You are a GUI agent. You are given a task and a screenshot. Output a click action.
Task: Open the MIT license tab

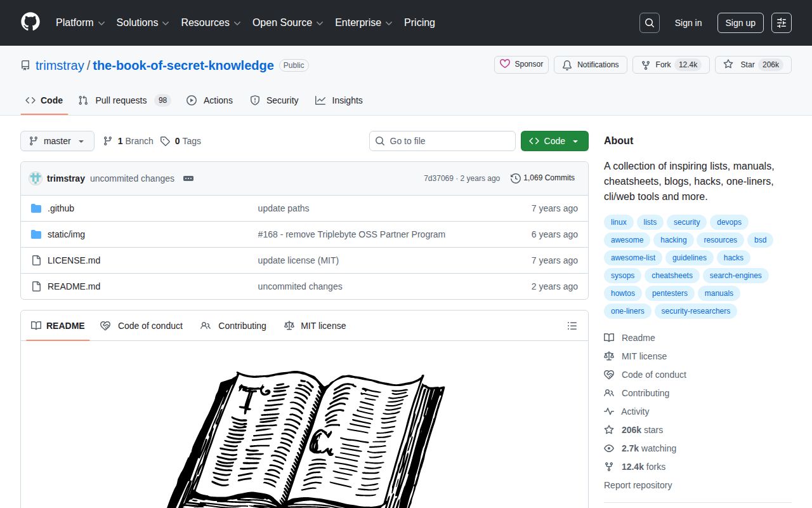(315, 326)
